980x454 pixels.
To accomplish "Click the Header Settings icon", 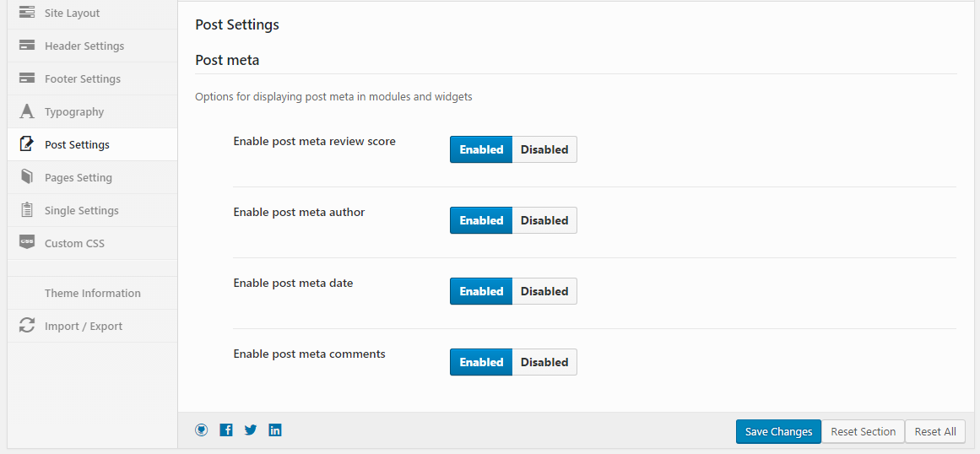I will click(x=27, y=46).
